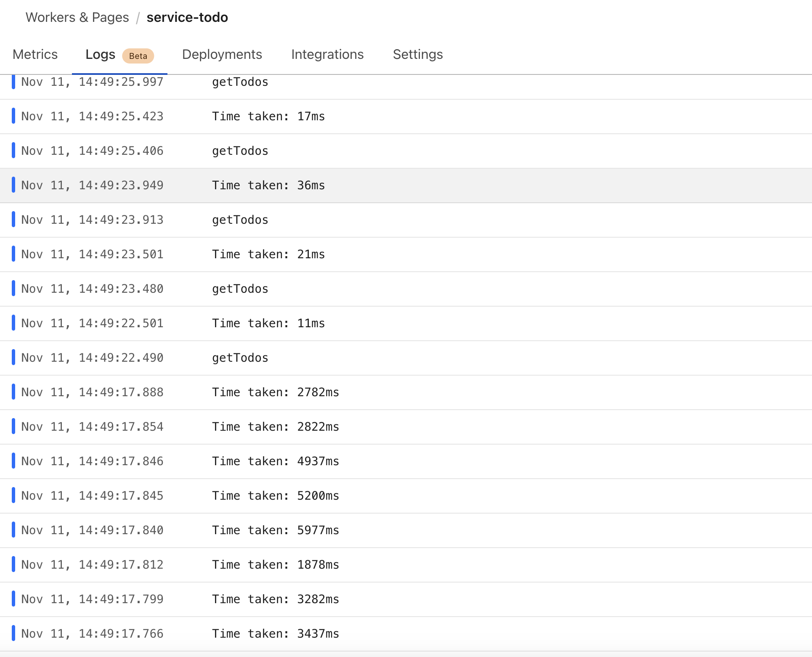Click the blue marker on the 14:49:17.812 log
Image resolution: width=812 pixels, height=657 pixels.
13,564
